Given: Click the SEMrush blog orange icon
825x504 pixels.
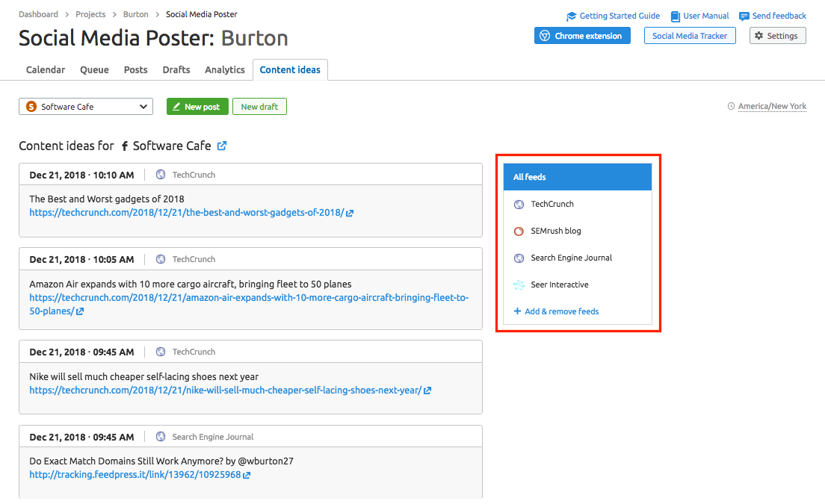Looking at the screenshot, I should 519,231.
